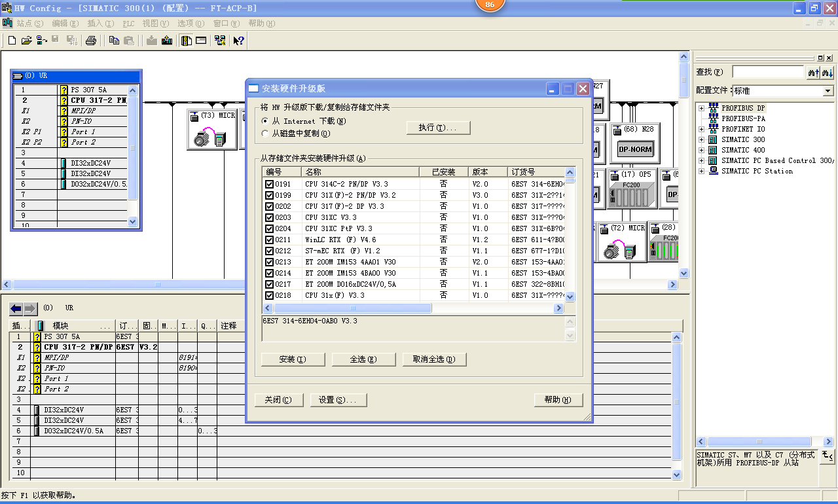The image size is (838, 504).
Task: Click the Paste toolbar icon
Action: (x=129, y=41)
